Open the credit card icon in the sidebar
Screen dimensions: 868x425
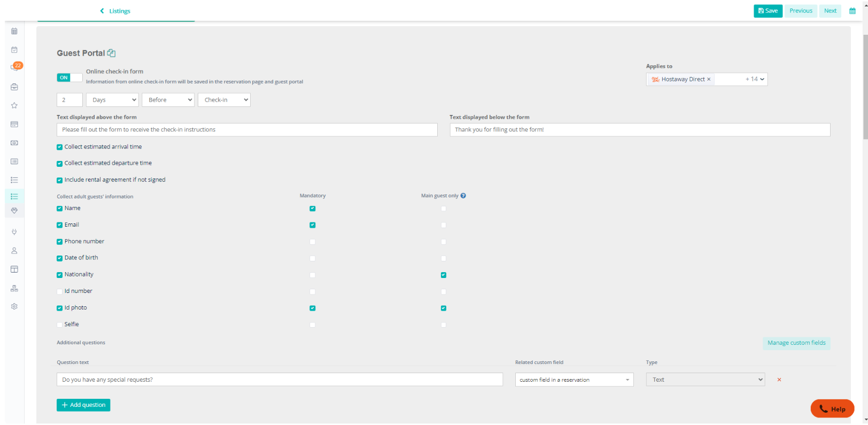(14, 124)
